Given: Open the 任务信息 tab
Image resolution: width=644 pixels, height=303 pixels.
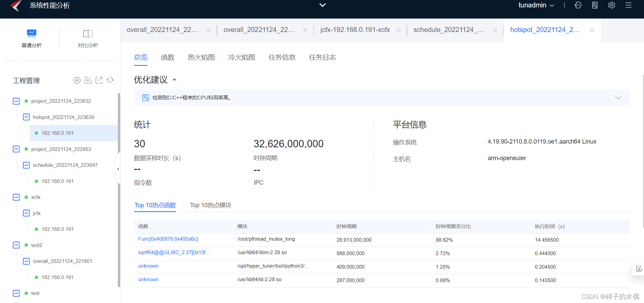Looking at the screenshot, I should coord(282,57).
